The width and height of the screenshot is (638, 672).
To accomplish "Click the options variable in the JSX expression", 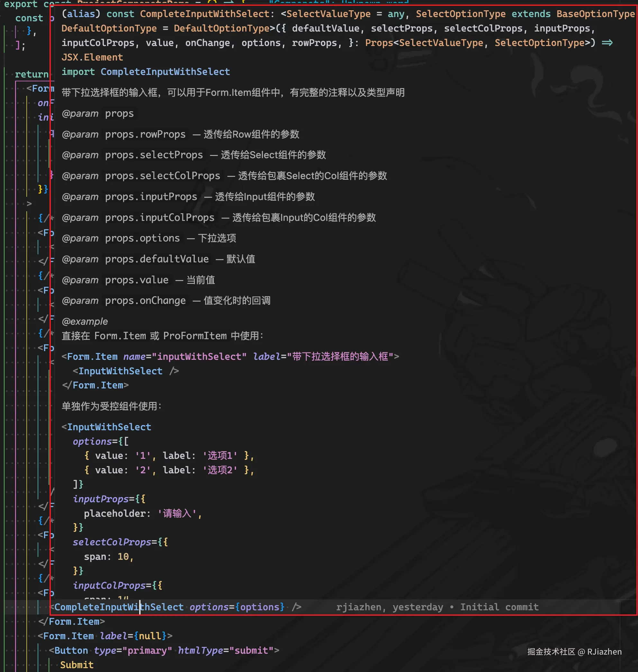I will 260,607.
